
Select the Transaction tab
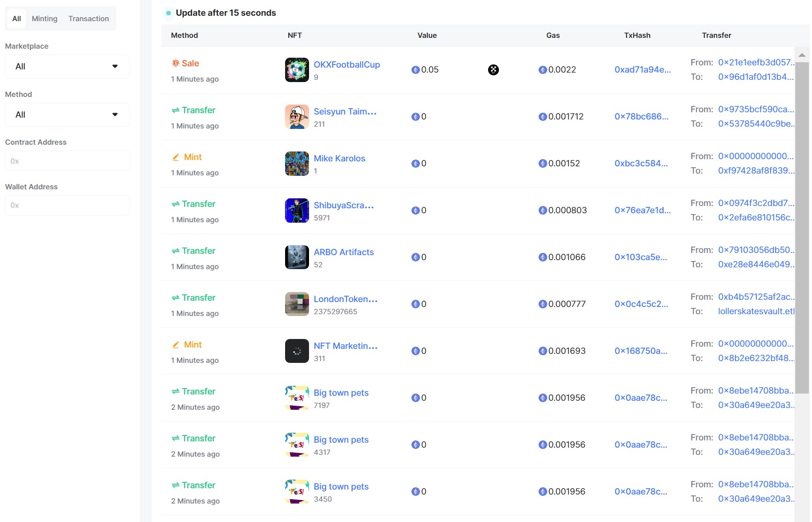[x=88, y=19]
